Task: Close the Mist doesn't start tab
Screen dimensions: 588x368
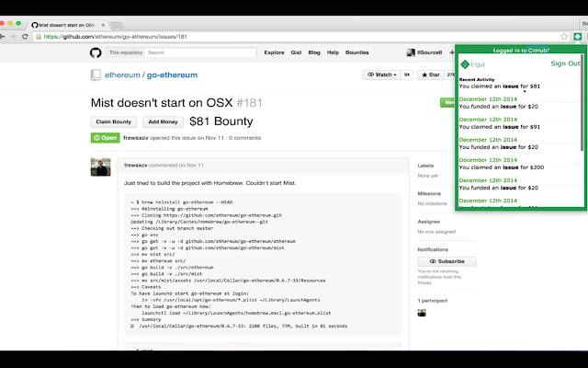Action: click(x=103, y=25)
